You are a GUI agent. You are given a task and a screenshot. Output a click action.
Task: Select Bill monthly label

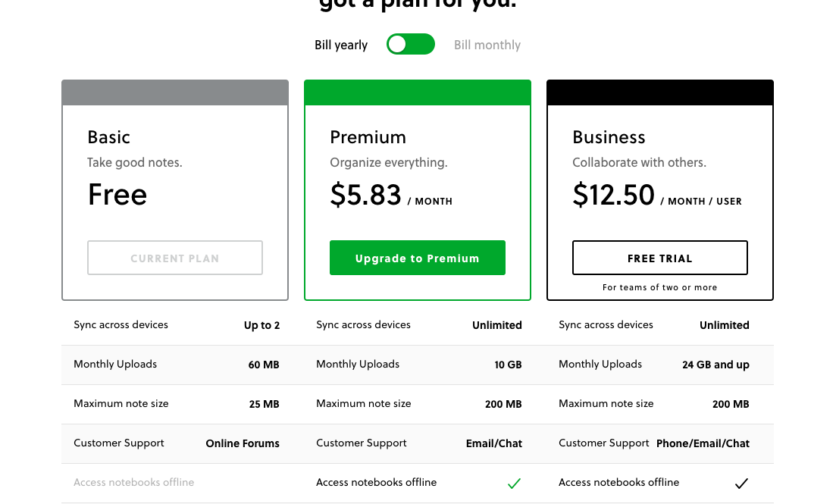point(487,45)
